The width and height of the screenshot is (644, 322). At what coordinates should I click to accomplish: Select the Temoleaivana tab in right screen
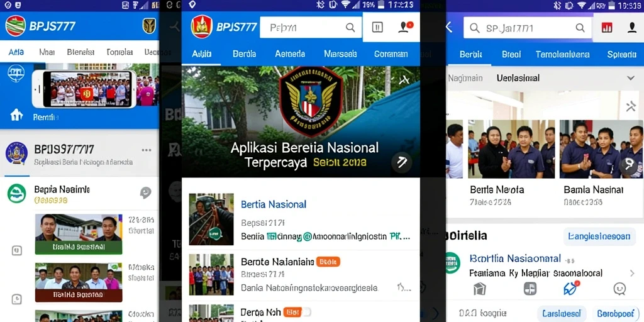563,55
